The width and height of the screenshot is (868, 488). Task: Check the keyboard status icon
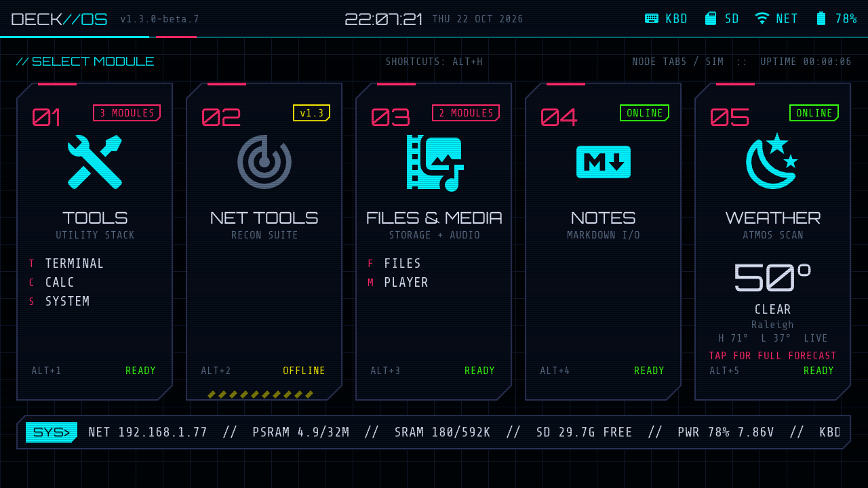click(652, 18)
